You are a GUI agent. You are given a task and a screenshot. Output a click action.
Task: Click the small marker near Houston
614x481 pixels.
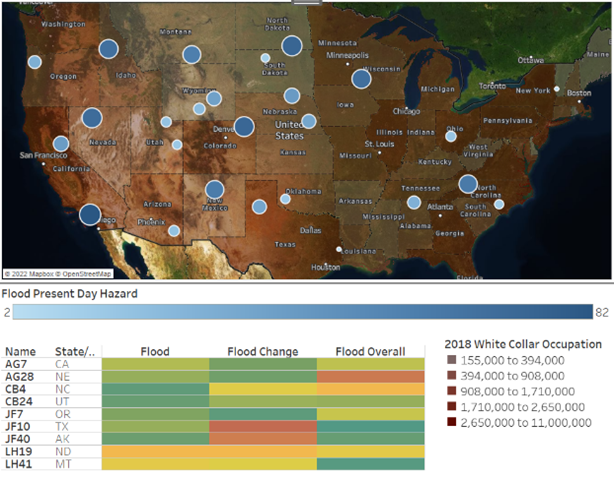pos(339,248)
